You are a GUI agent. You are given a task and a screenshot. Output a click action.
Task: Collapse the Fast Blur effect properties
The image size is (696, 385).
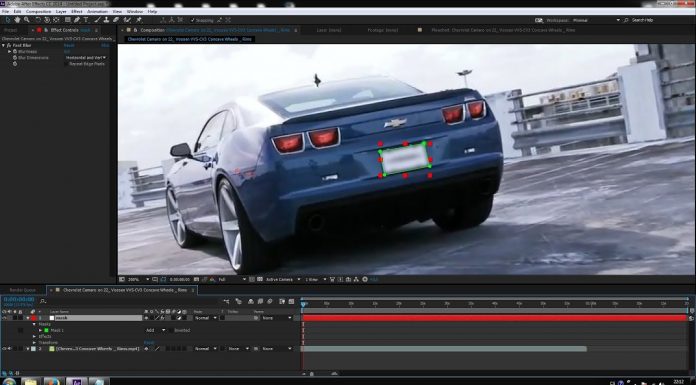coord(4,45)
